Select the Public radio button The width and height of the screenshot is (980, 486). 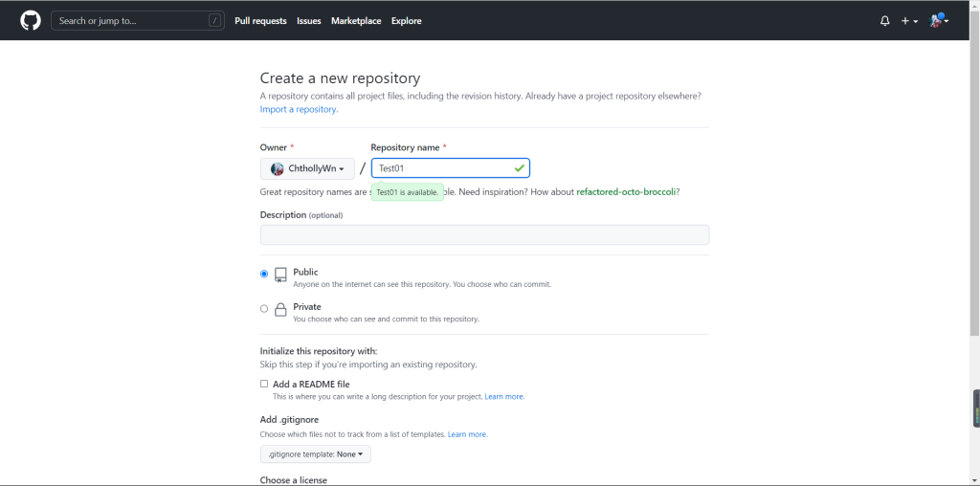[x=264, y=274]
